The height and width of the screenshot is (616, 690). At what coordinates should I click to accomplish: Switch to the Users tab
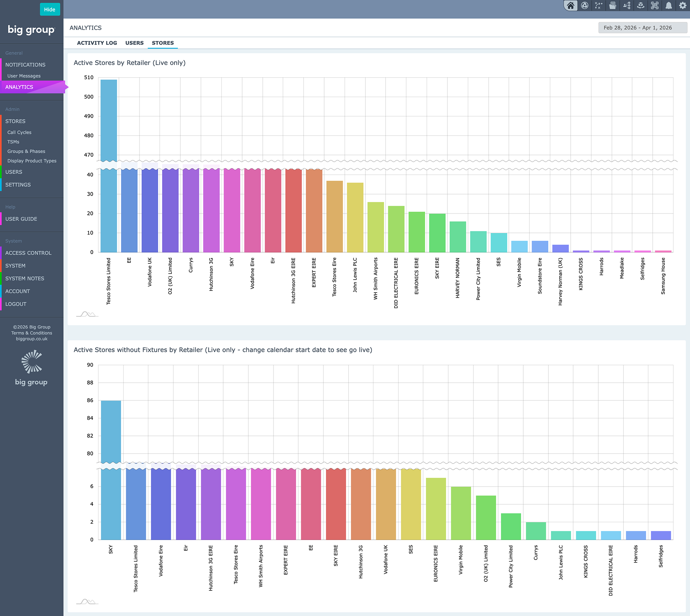click(x=134, y=43)
